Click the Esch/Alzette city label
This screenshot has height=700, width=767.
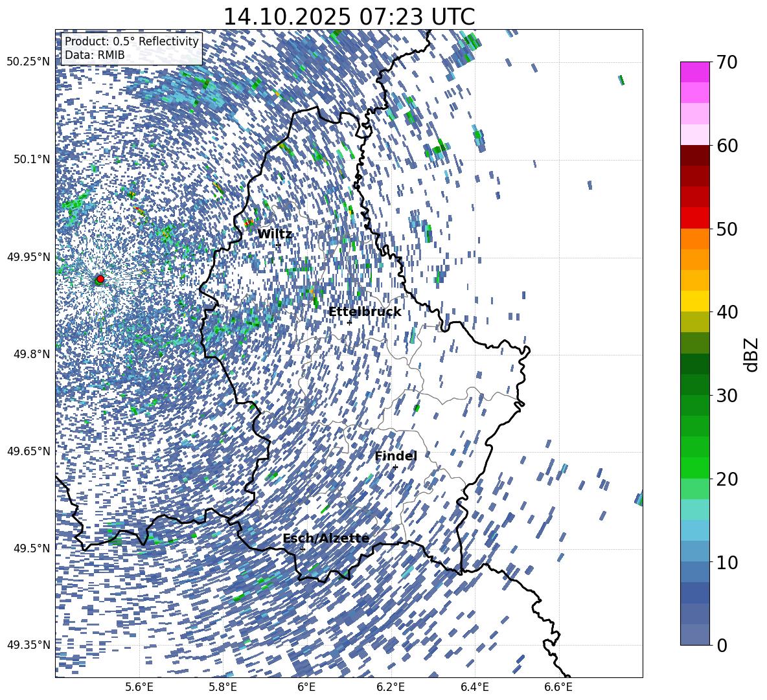325,538
